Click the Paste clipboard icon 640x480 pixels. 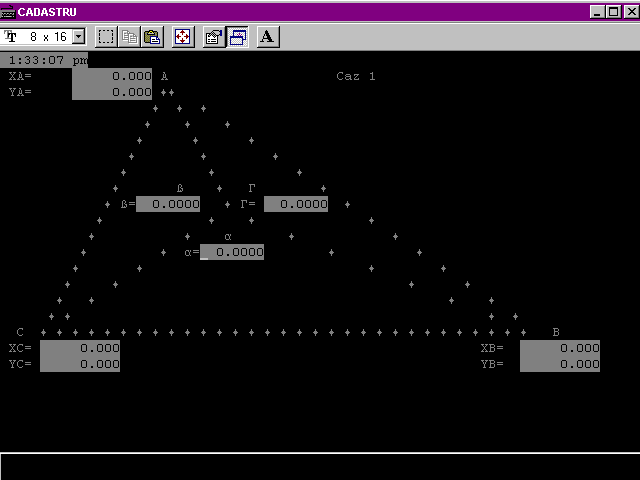152,37
